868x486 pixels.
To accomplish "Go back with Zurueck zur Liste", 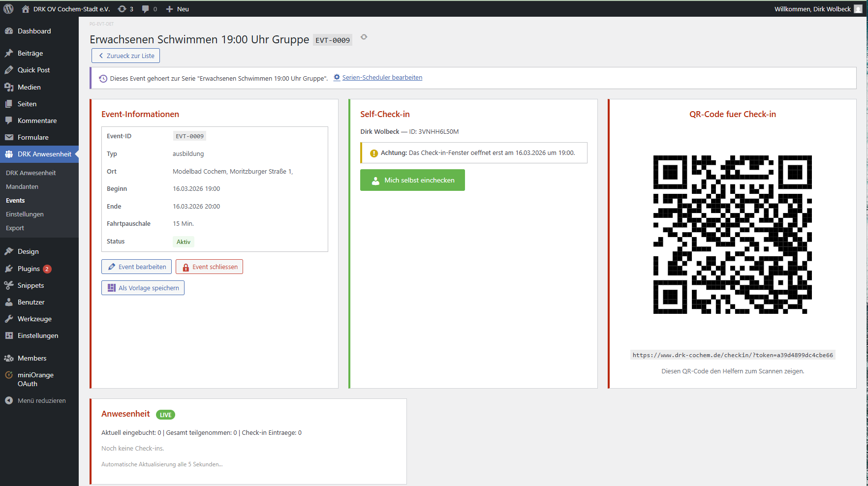I will [125, 56].
